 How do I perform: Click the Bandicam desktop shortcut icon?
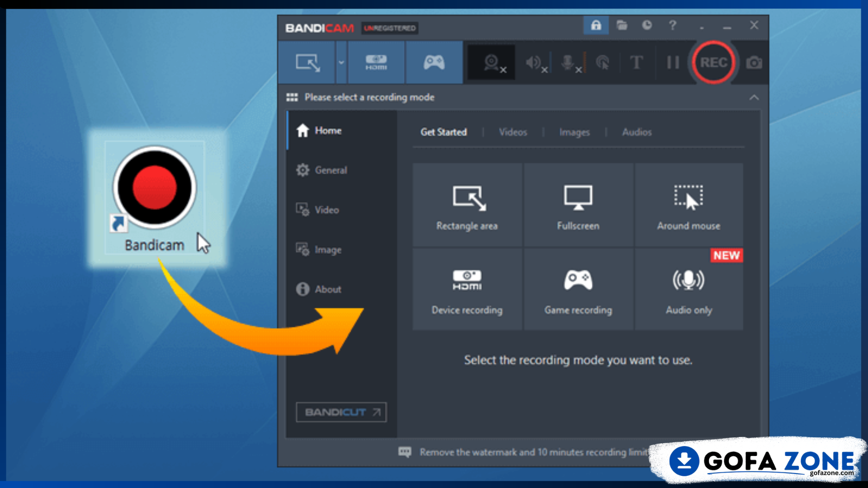pos(155,198)
